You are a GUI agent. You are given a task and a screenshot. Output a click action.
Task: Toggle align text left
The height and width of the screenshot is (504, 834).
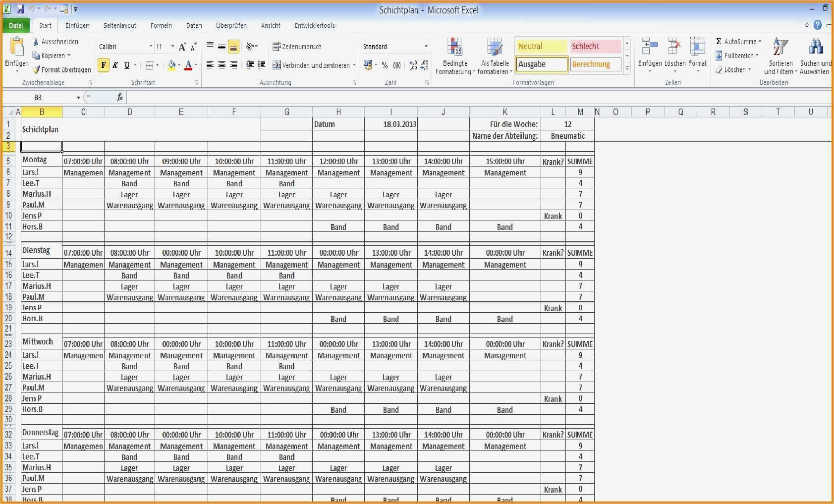[x=210, y=65]
